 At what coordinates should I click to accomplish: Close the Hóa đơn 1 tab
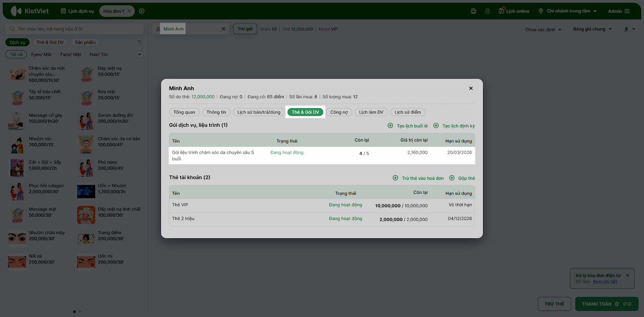click(x=129, y=11)
